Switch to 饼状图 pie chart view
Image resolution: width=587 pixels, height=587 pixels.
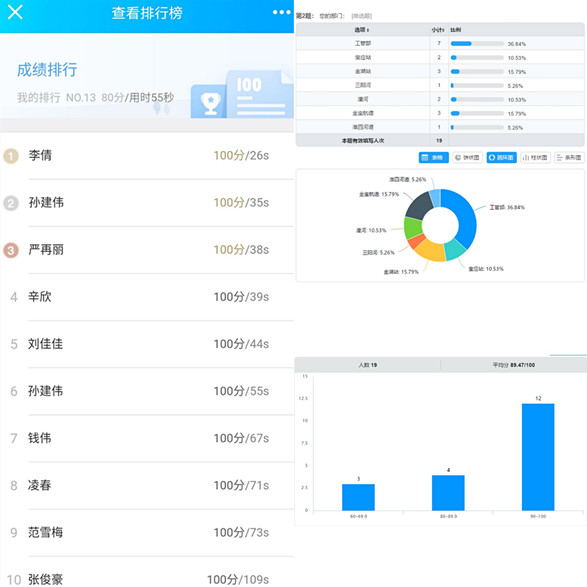(467, 158)
